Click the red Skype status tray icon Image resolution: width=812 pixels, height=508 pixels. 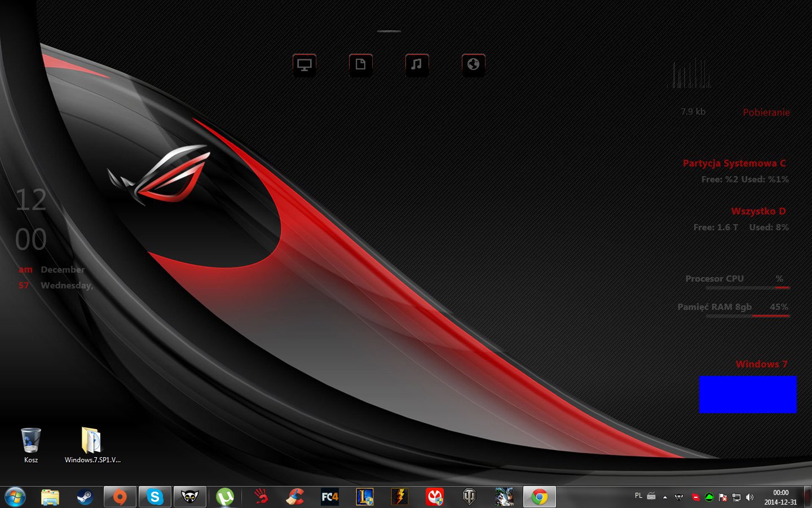695,497
